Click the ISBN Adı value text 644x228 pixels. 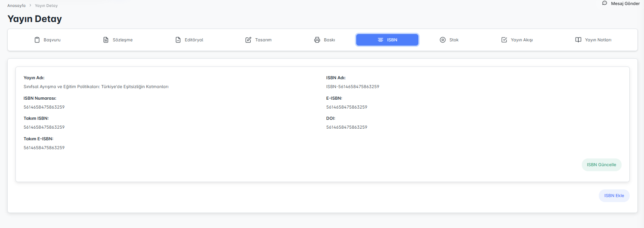[x=352, y=87]
